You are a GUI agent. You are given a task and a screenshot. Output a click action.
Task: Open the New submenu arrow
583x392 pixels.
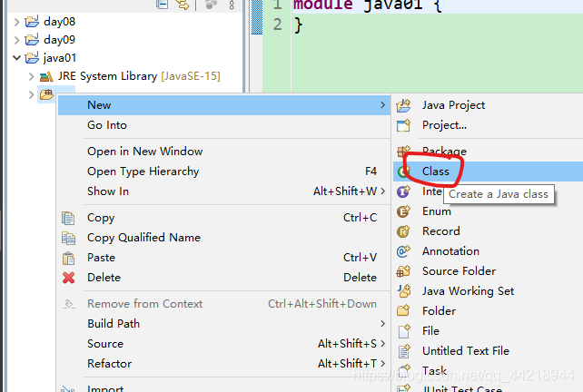point(382,105)
